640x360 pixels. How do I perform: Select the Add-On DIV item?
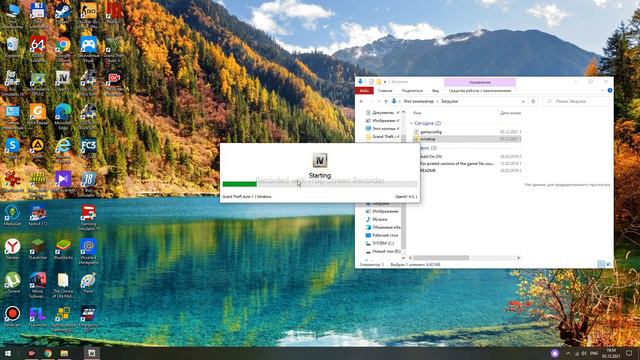[x=431, y=156]
